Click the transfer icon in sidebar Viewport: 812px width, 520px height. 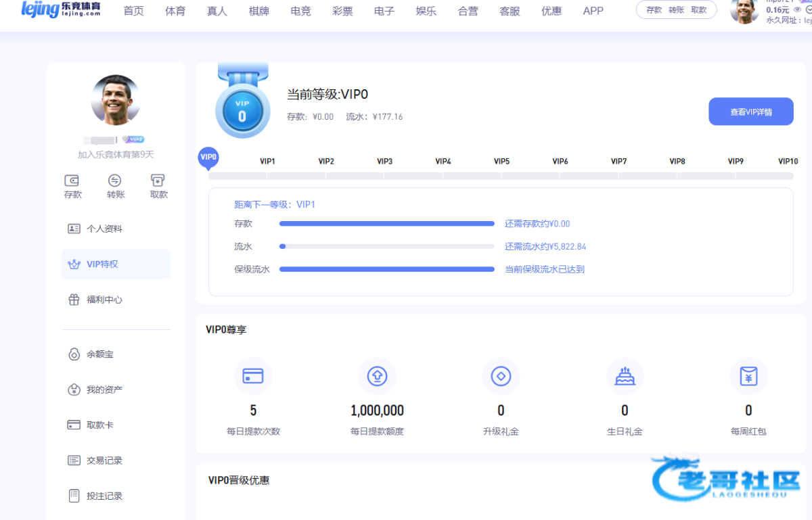point(115,181)
